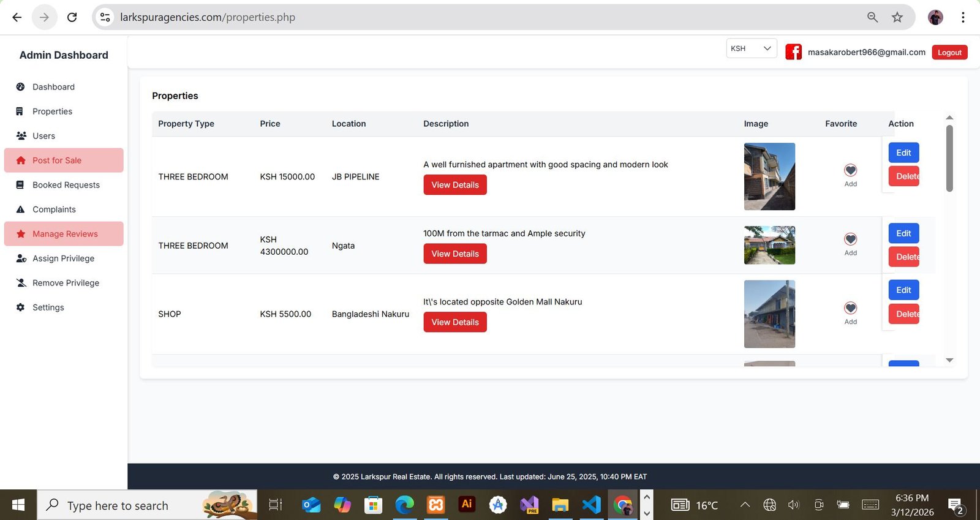
Task: Click the Property Type column header
Action: (x=186, y=124)
